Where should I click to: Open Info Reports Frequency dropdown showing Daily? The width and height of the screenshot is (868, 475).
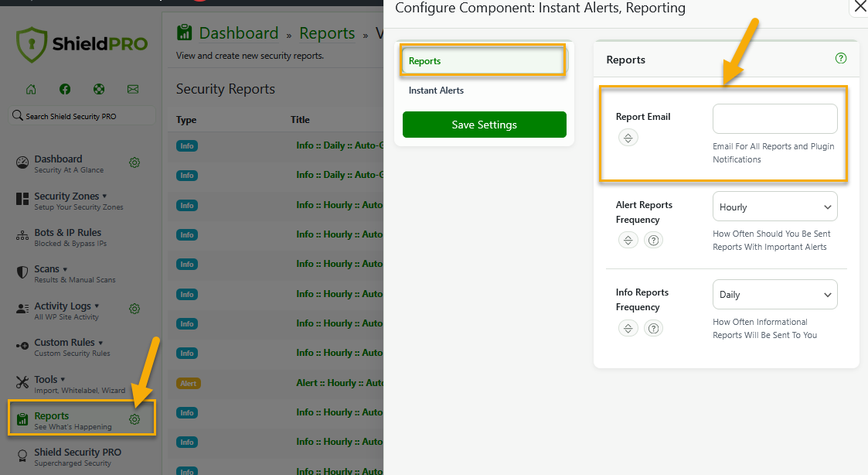774,294
